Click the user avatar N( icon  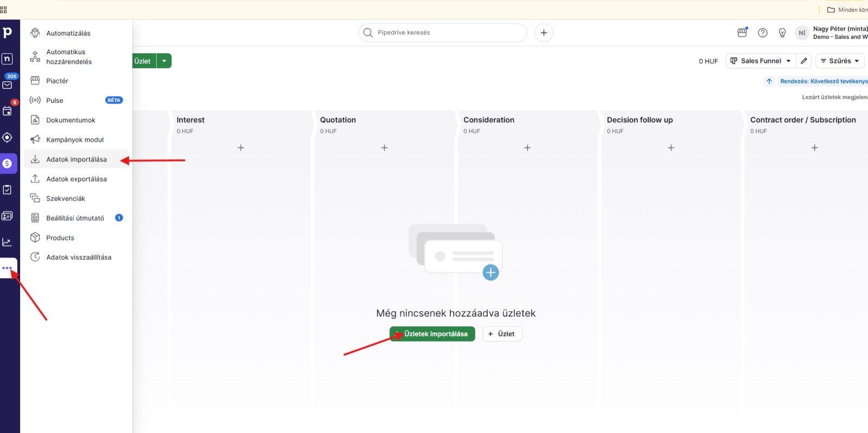802,33
